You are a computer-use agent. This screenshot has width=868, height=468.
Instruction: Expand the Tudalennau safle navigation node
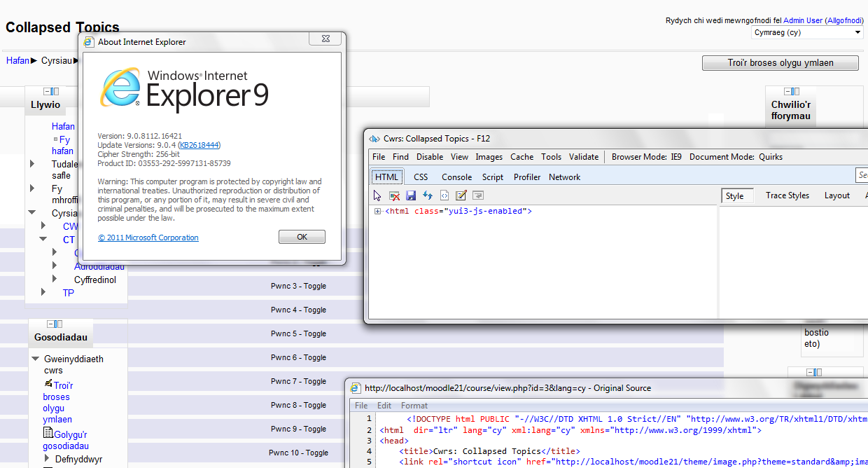(32, 164)
